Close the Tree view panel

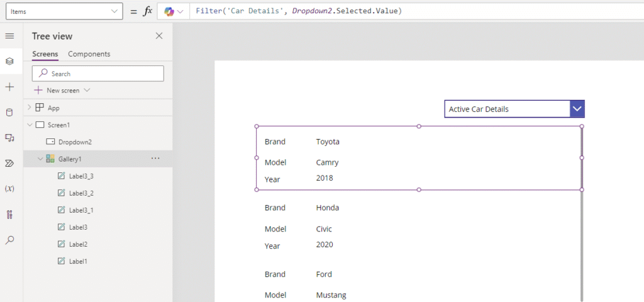coord(159,36)
